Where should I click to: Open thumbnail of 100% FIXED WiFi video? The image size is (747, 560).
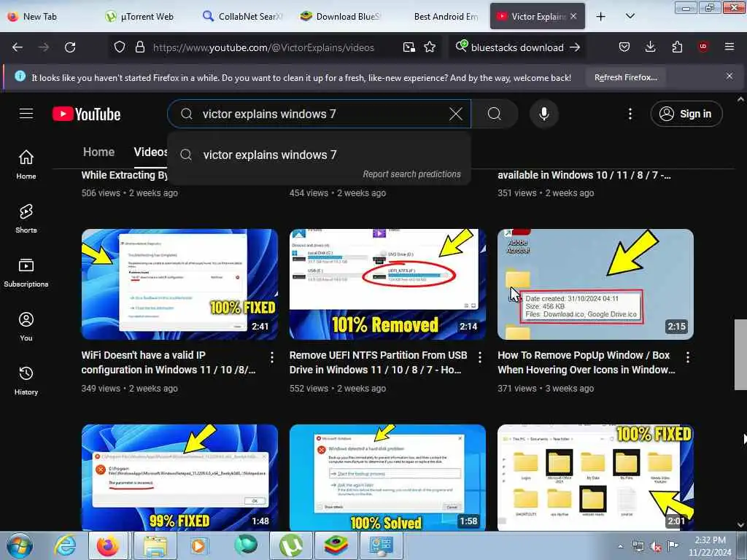point(179,284)
